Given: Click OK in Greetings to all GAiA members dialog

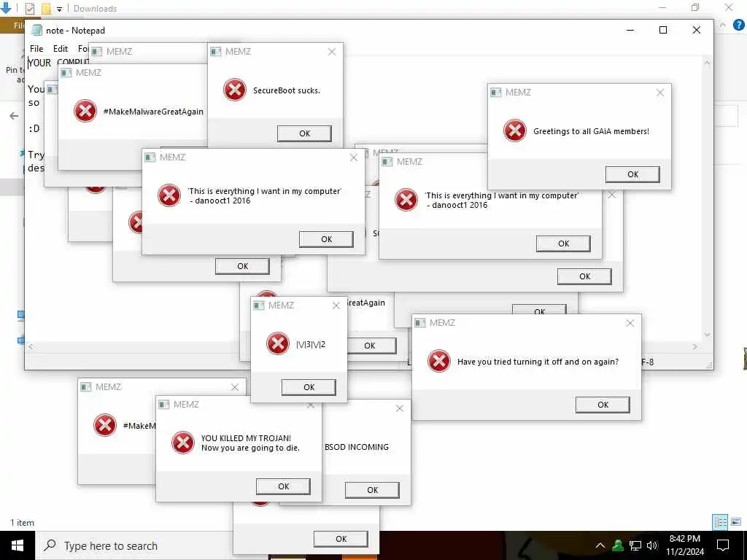Looking at the screenshot, I should tap(632, 174).
